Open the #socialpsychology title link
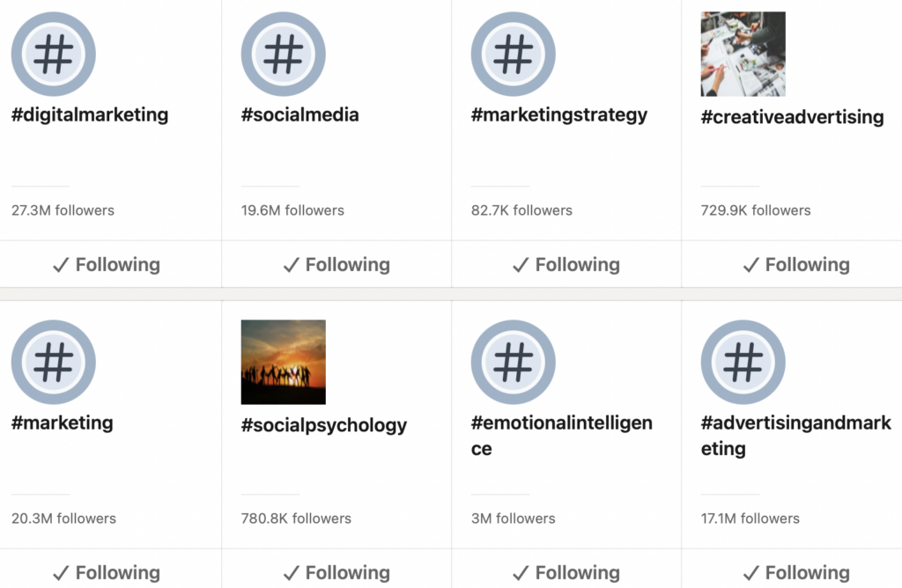 pos(323,425)
